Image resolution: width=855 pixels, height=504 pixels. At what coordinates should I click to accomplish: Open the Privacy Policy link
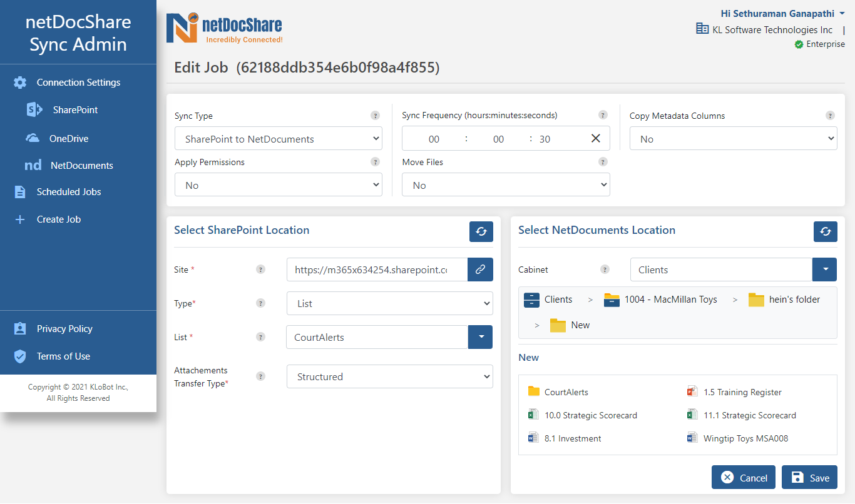(64, 329)
